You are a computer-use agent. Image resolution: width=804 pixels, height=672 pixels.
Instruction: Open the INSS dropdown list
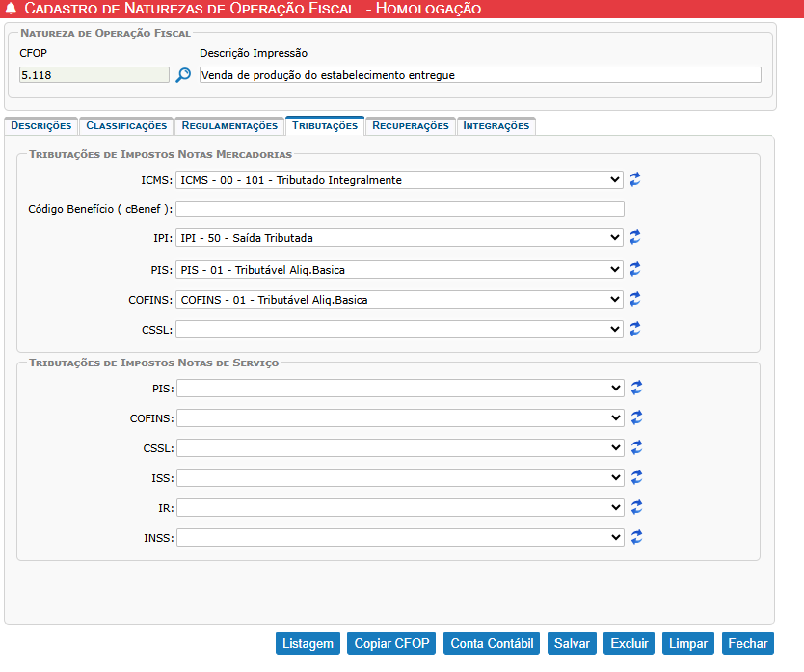point(400,537)
